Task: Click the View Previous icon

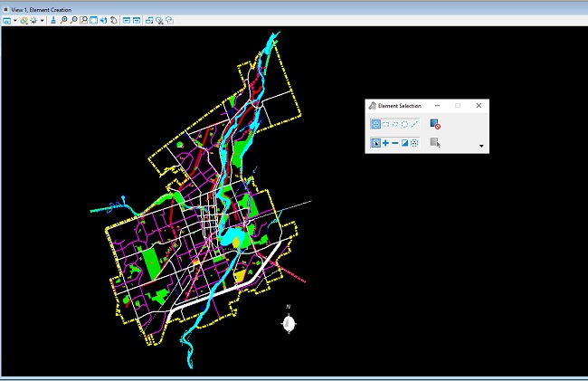Action: (127, 20)
